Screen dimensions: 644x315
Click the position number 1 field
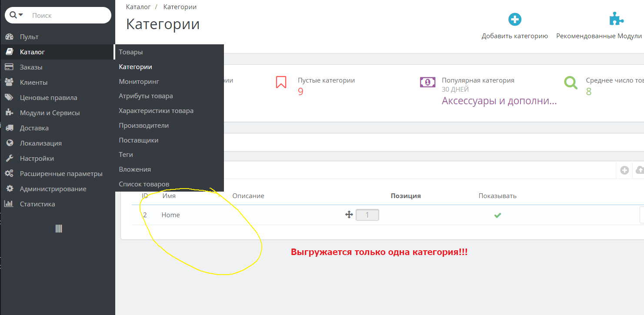click(x=367, y=215)
